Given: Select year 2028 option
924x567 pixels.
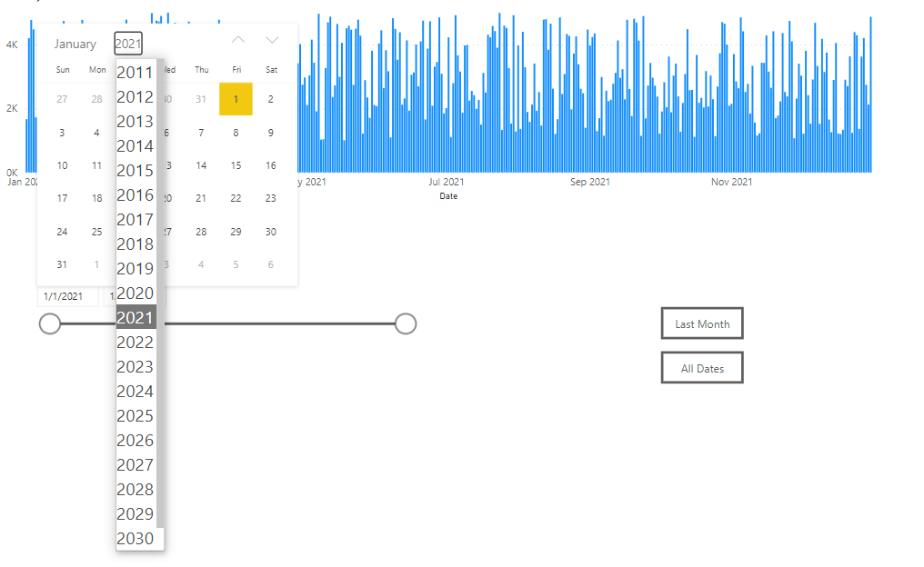Looking at the screenshot, I should pos(136,489).
